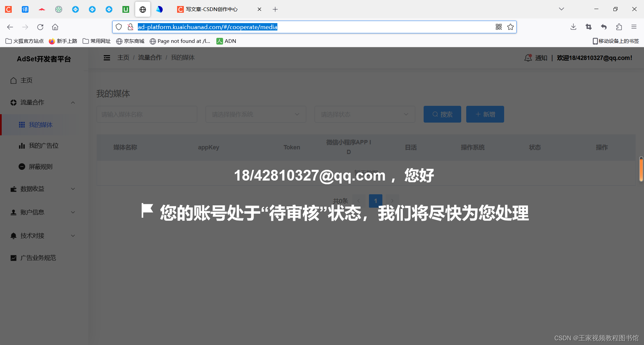
Task: Click the Token column header
Action: (x=292, y=147)
